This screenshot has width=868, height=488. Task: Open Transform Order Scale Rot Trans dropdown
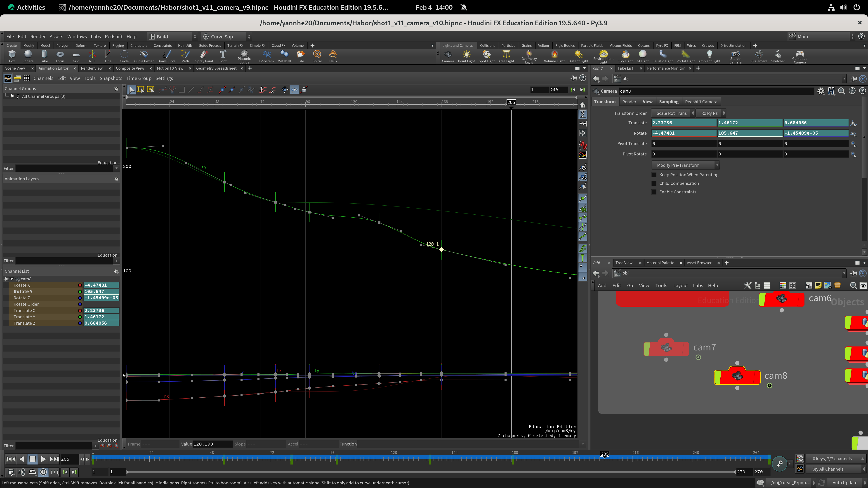point(673,113)
